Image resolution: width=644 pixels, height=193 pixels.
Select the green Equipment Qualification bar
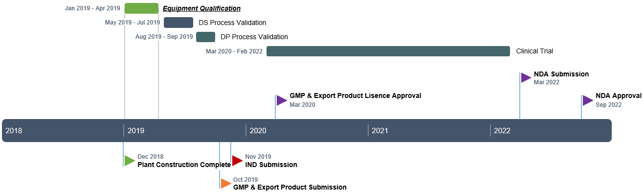tap(142, 8)
